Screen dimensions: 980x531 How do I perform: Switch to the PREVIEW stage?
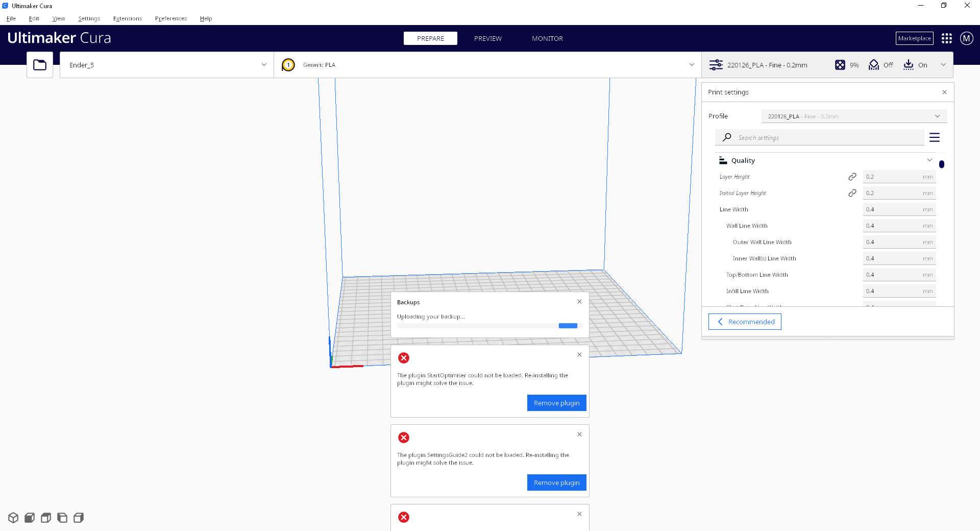[488, 38]
